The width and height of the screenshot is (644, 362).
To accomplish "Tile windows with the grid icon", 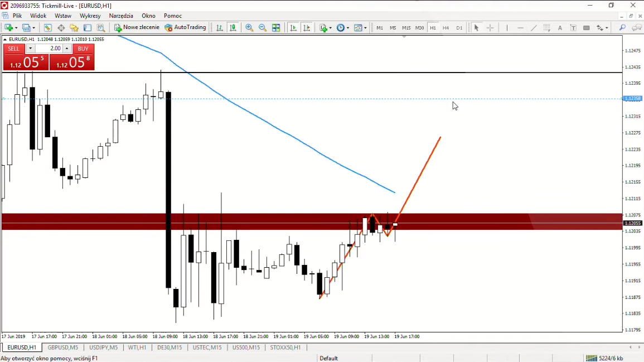I will [276, 27].
